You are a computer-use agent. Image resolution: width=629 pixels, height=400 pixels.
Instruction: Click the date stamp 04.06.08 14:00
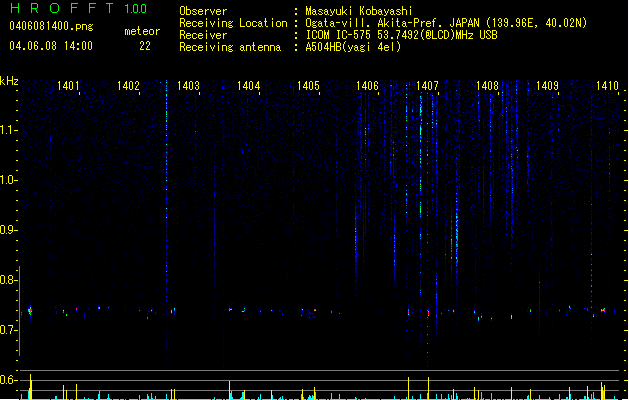(51, 46)
